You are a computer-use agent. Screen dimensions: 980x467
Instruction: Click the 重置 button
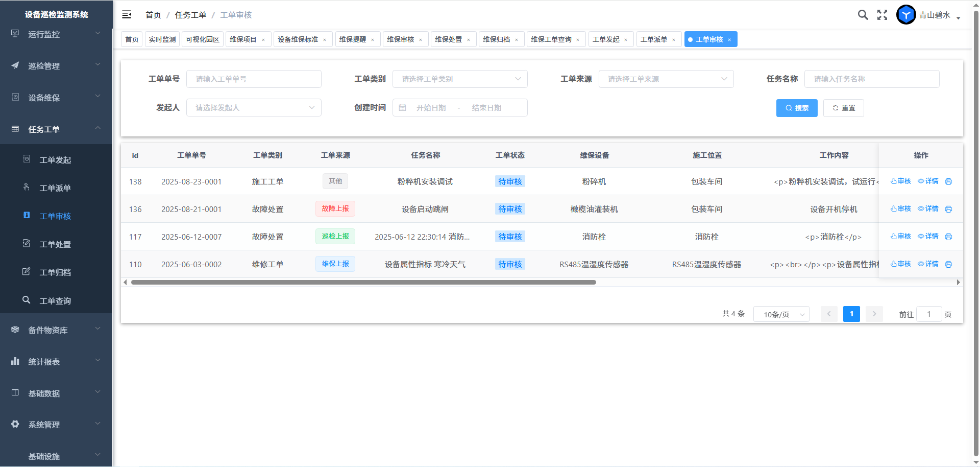(843, 108)
